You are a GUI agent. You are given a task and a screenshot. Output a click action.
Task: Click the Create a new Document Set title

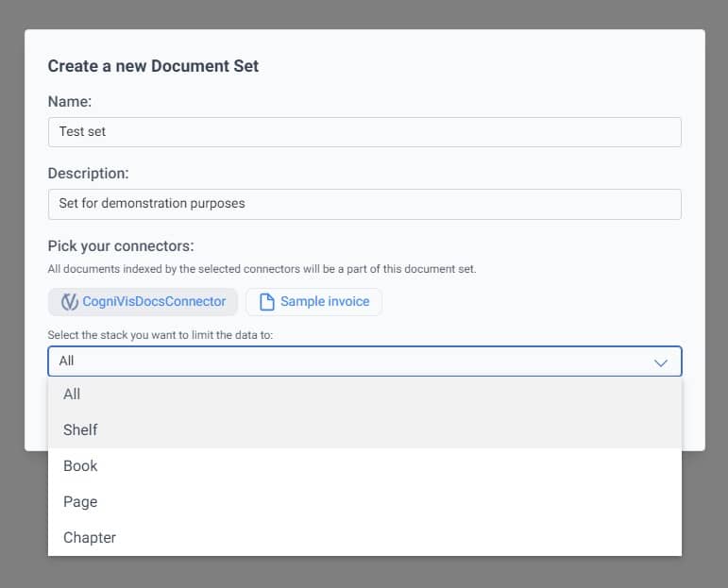pos(153,66)
